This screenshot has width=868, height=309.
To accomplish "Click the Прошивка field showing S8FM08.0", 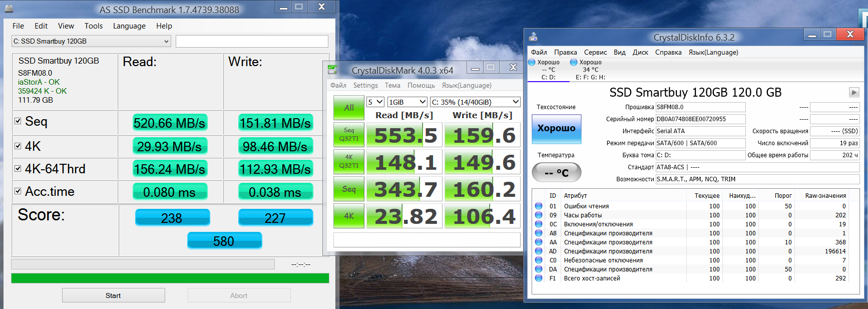I will (700, 107).
